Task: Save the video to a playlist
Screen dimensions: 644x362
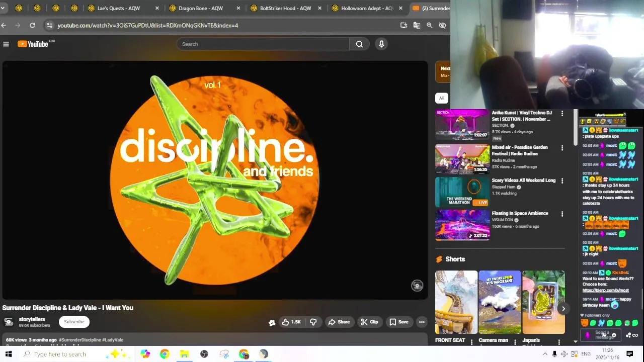Action: 398,322
